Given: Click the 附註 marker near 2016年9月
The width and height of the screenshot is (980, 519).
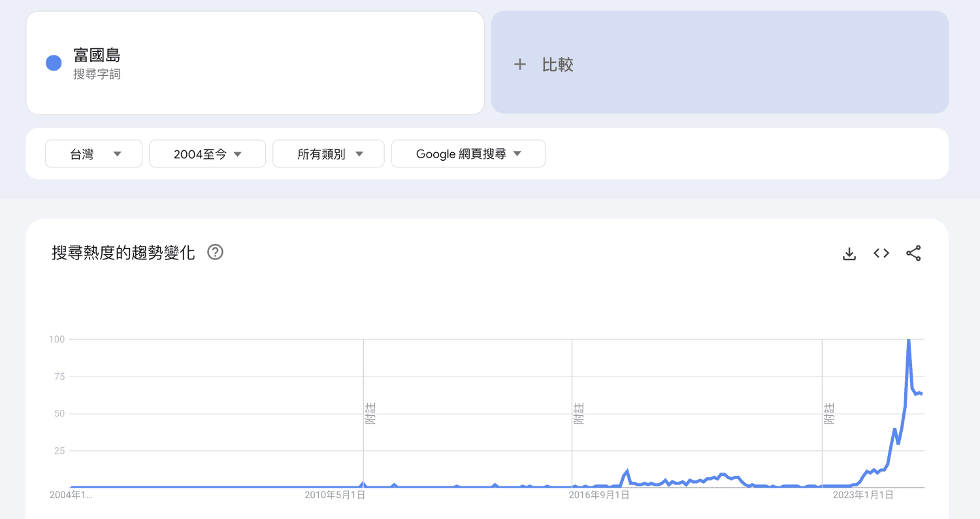Looking at the screenshot, I should (x=579, y=414).
